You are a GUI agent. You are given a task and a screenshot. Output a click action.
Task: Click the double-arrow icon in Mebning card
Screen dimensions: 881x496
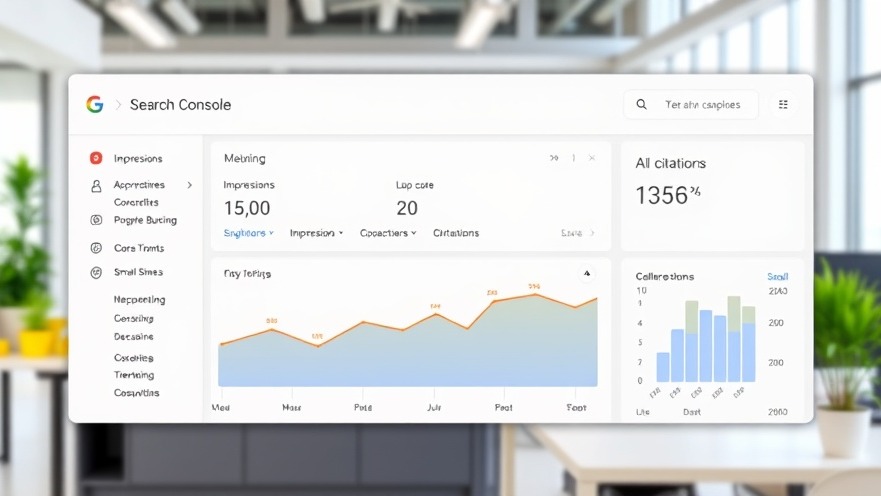pyautogui.click(x=554, y=158)
